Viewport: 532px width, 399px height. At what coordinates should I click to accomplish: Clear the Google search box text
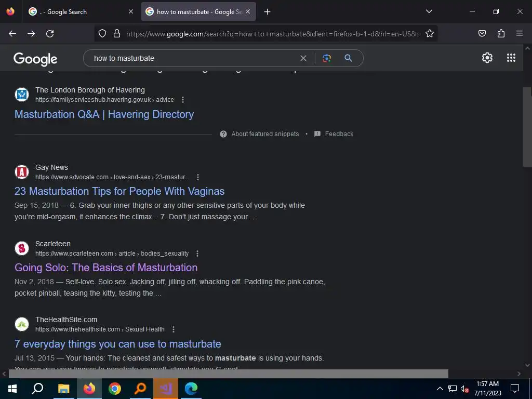coord(303,58)
